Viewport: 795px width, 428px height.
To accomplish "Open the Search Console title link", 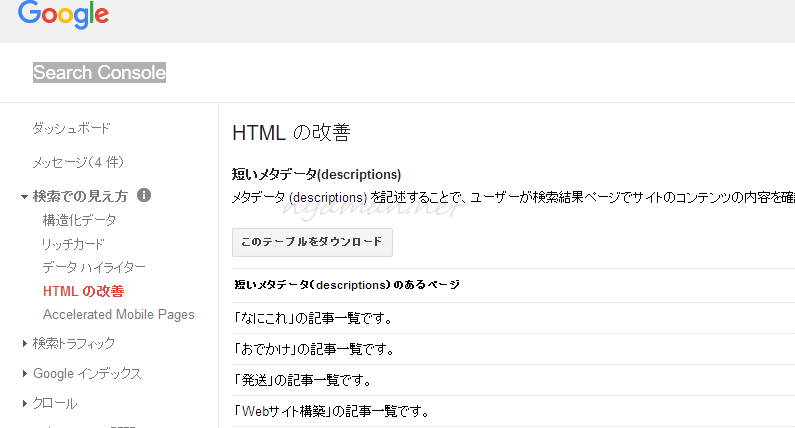I will pos(99,73).
